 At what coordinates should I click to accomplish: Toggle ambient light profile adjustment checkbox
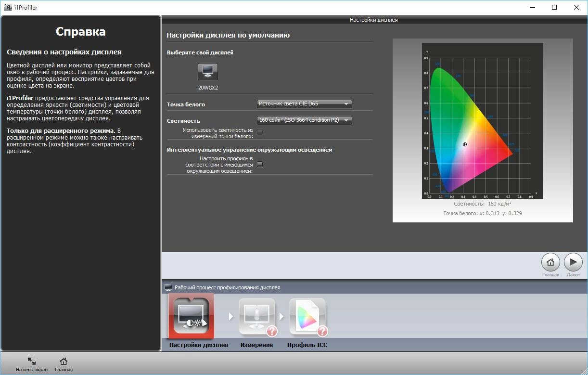[x=260, y=164]
